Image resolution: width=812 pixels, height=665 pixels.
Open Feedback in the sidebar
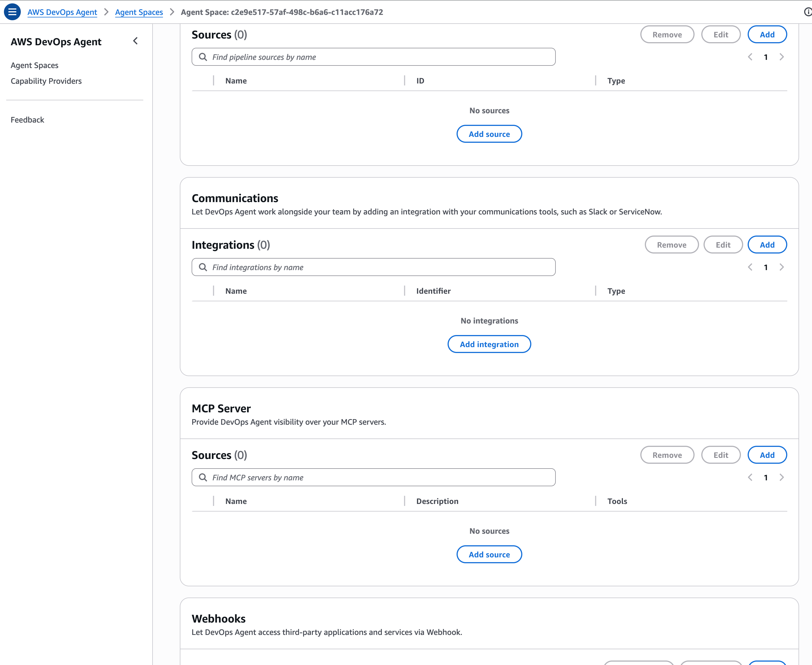pyautogui.click(x=27, y=120)
